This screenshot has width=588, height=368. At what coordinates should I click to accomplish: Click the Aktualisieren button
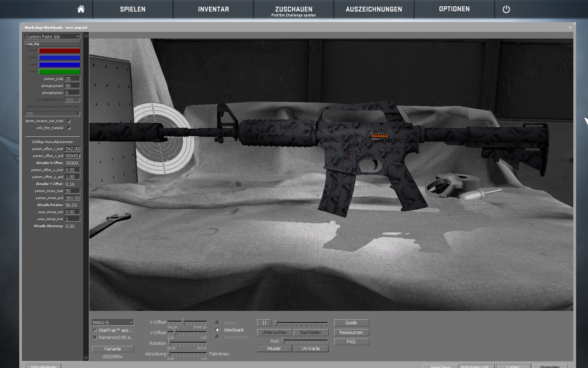click(x=43, y=366)
